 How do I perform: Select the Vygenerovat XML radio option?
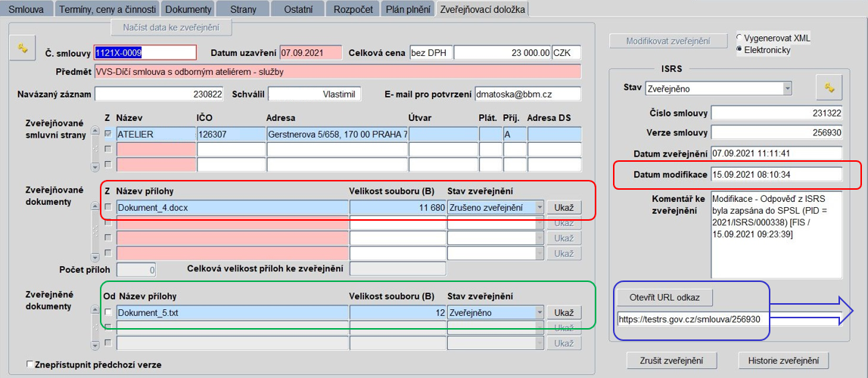(x=739, y=38)
